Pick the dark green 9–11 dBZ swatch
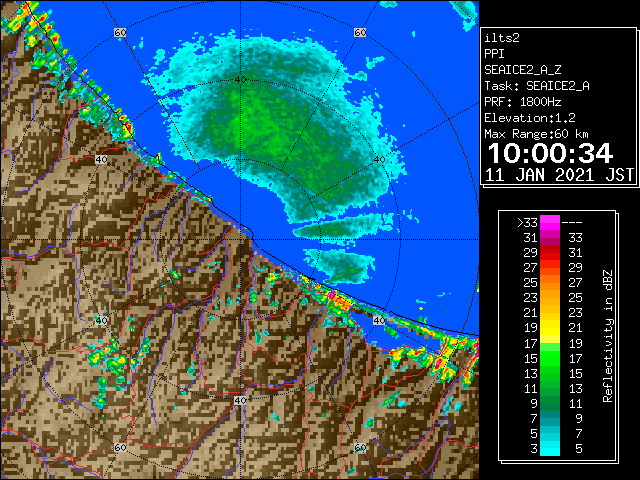 [x=550, y=404]
